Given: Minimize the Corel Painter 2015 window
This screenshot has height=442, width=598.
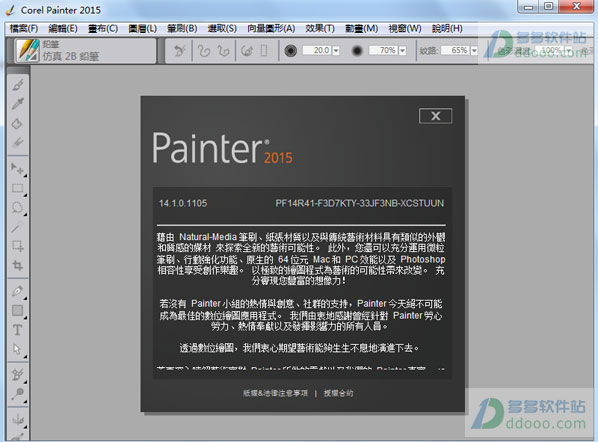Looking at the screenshot, I should point(528,6).
